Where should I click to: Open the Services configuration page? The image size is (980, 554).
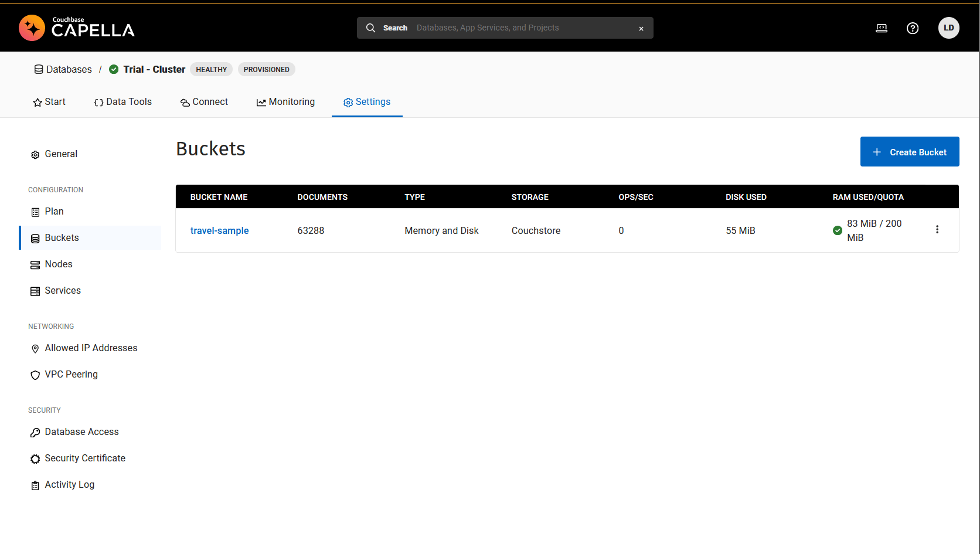click(90, 291)
